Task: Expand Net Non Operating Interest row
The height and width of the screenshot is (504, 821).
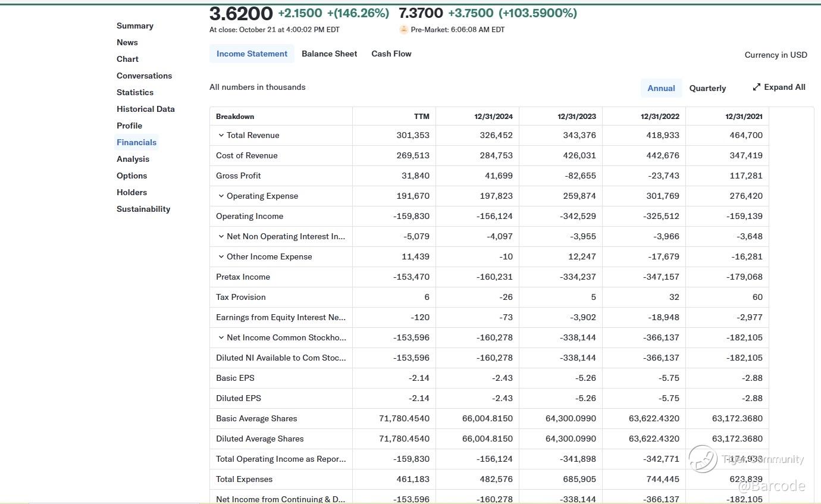Action: point(221,236)
